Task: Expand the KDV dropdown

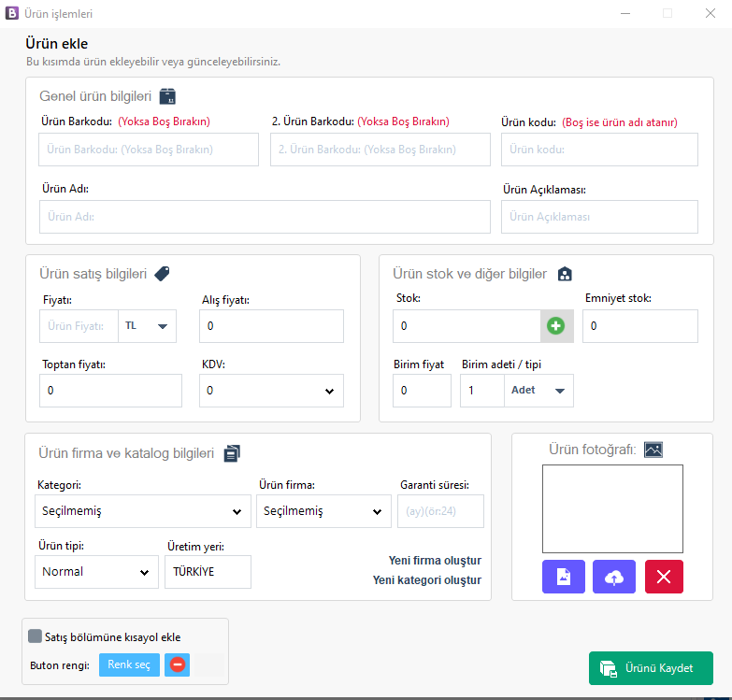Action: pos(271,391)
